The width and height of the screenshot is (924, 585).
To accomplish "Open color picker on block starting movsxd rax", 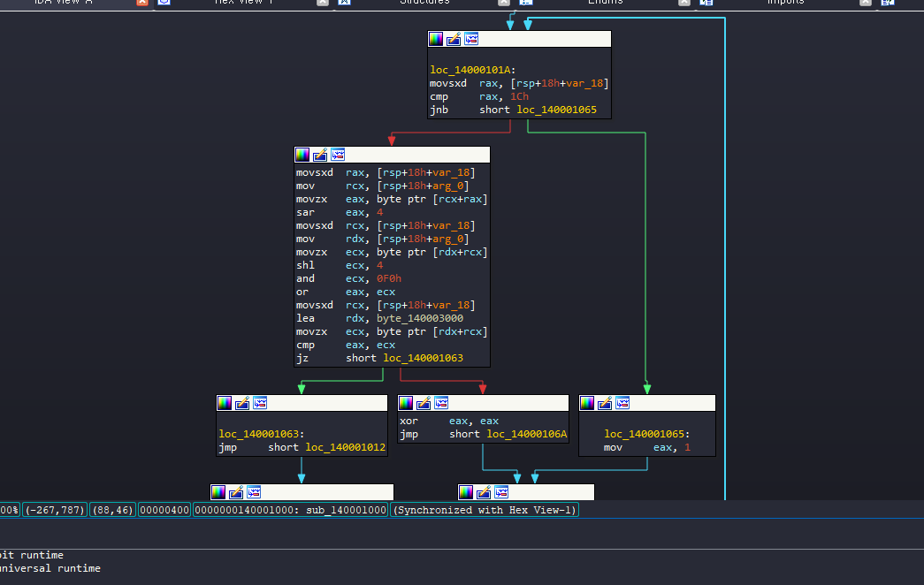I will coord(302,155).
